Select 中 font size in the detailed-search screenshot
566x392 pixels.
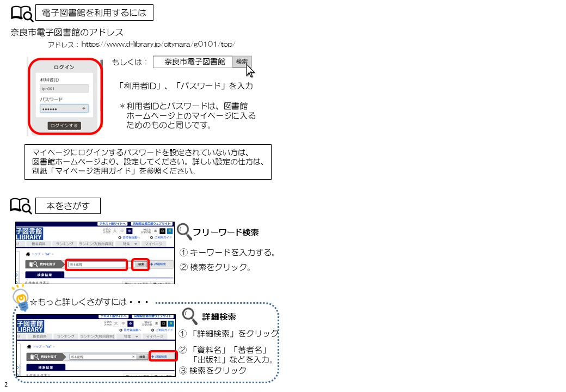[122, 324]
